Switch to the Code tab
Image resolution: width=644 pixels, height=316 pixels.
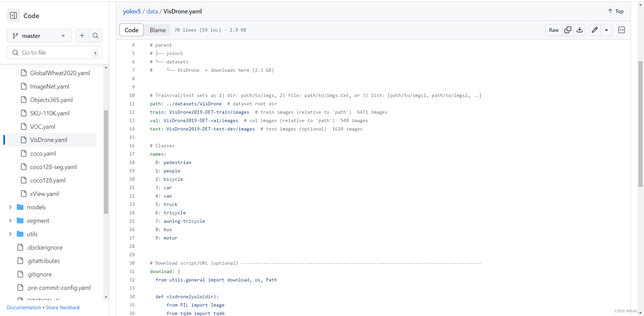[x=131, y=30]
